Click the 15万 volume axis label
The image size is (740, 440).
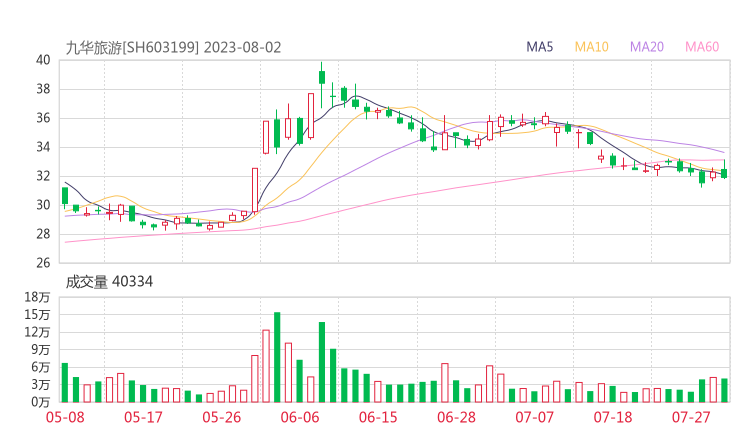click(37, 314)
